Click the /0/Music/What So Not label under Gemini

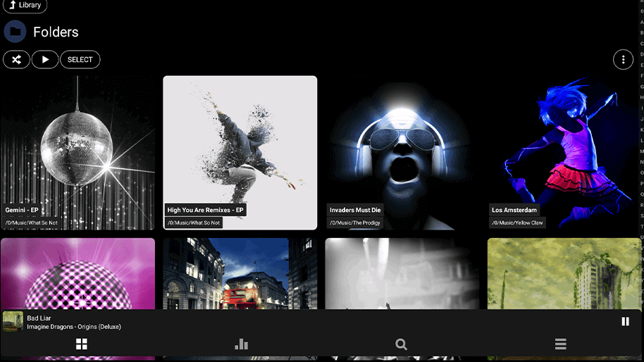tap(32, 223)
